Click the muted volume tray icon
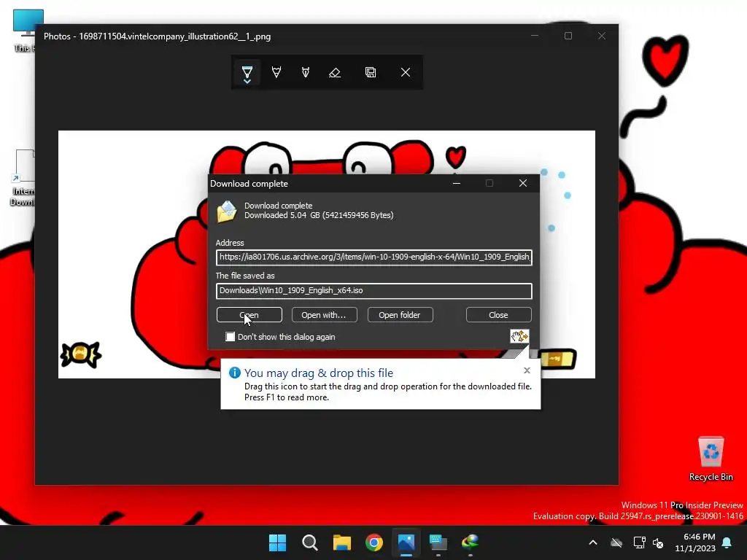 pos(658,542)
